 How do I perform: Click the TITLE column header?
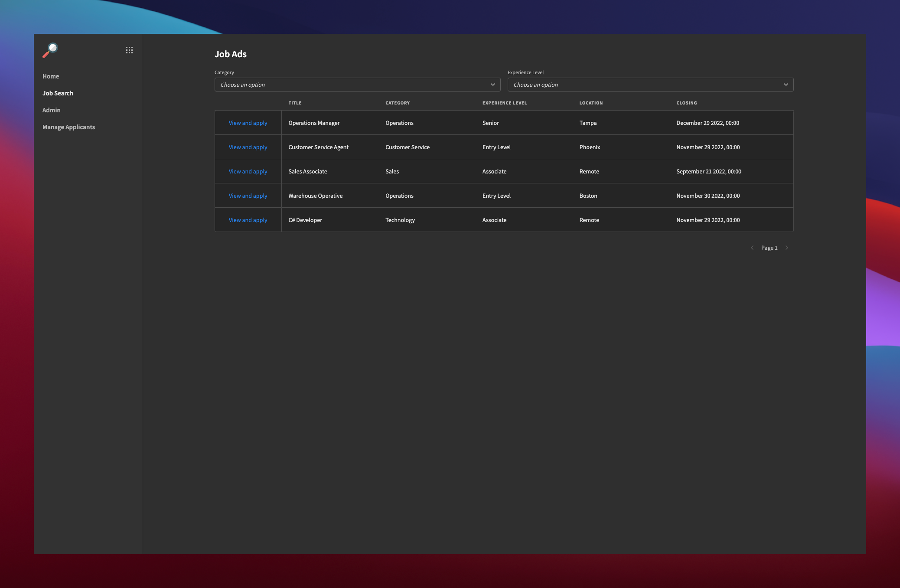[x=295, y=103]
